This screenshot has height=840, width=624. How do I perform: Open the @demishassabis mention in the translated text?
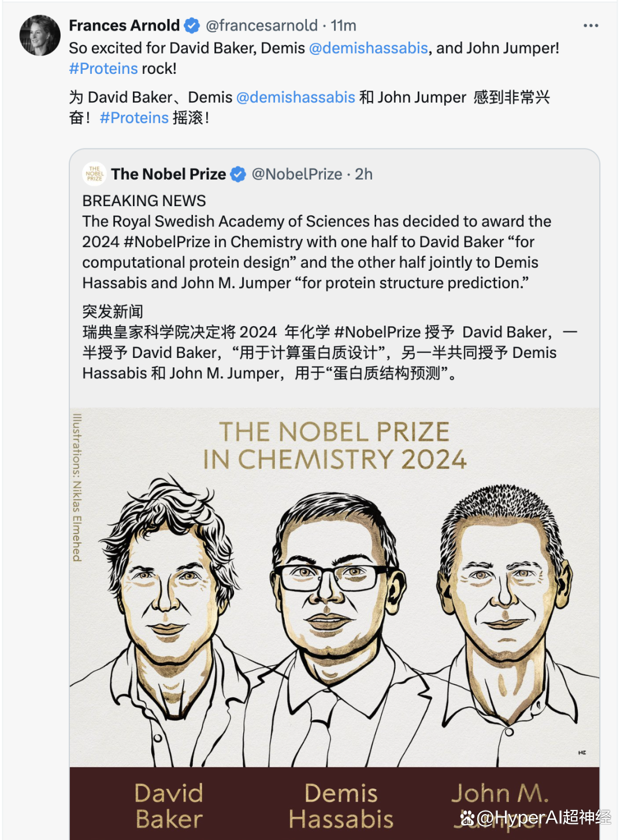pos(296,97)
